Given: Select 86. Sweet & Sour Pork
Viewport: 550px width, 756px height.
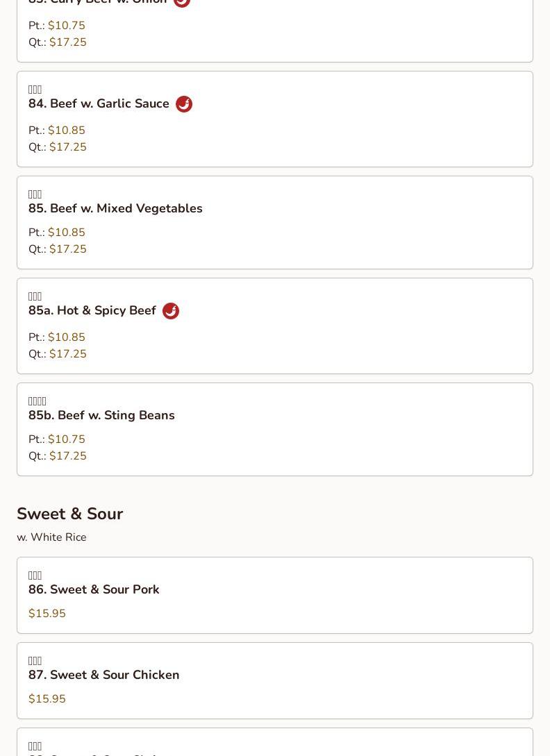Looking at the screenshot, I should tap(275, 595).
